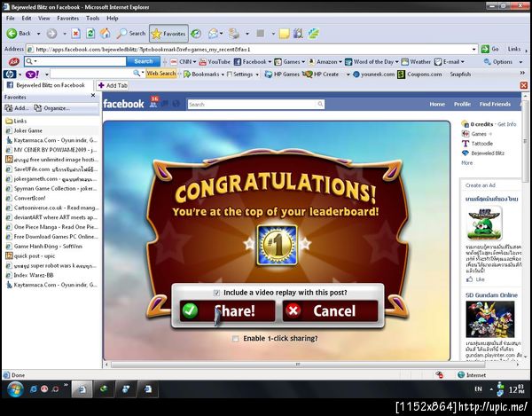Viewport: 532px width, 416px height.
Task: Expand the Back button history dropdown
Action: click(38, 34)
